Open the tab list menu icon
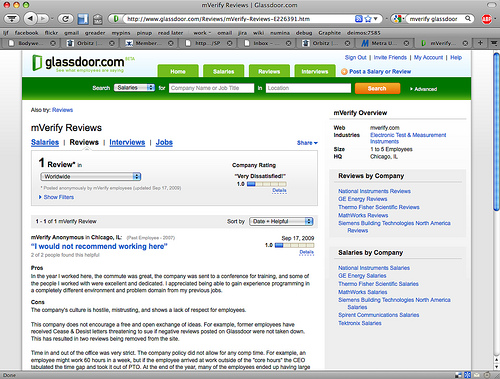500x379 pixels. click(493, 43)
